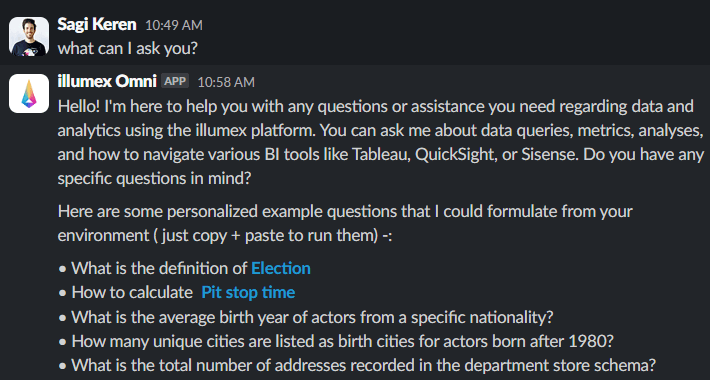Click the 10:49 AM message timestamp
Image resolution: width=710 pixels, height=380 pixels.
(174, 25)
